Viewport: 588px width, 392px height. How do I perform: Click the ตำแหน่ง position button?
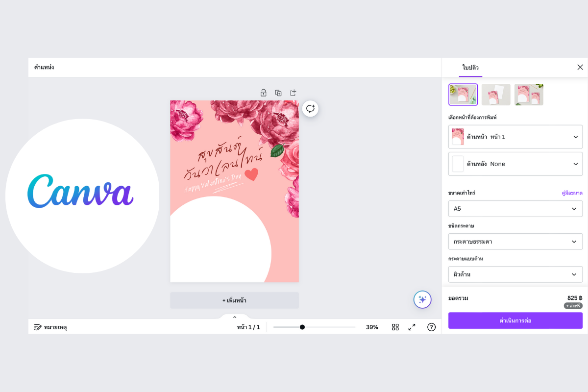[x=44, y=67]
